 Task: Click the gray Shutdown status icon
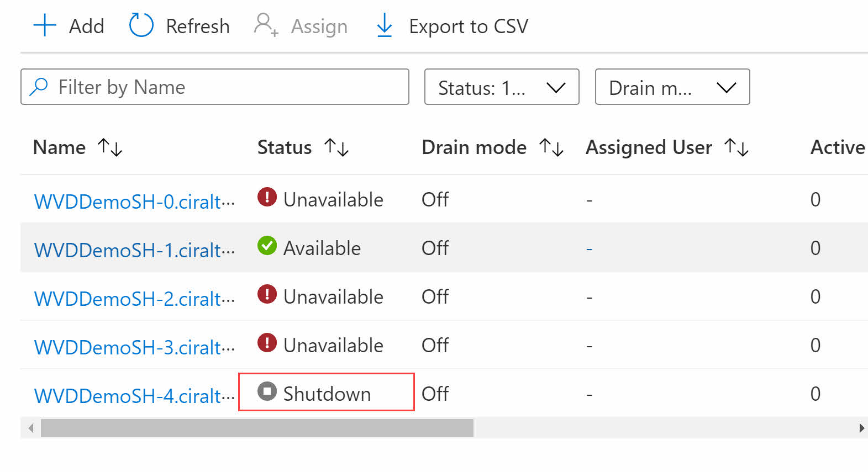pos(267,391)
